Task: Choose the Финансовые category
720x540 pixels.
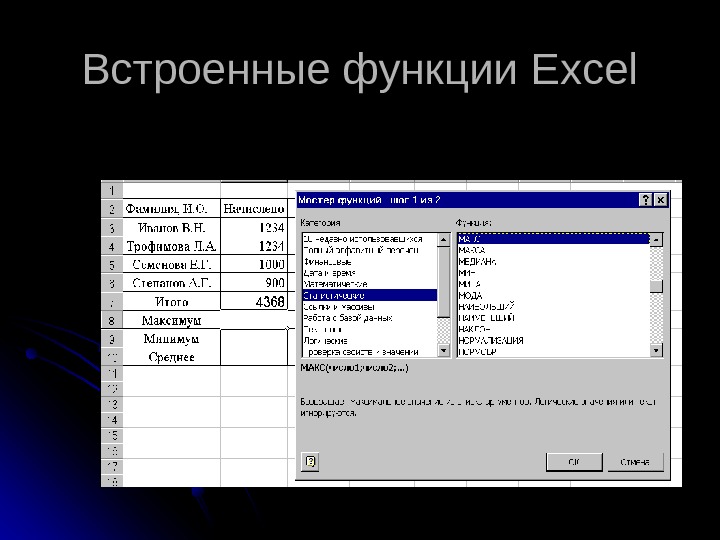Action: [x=370, y=262]
